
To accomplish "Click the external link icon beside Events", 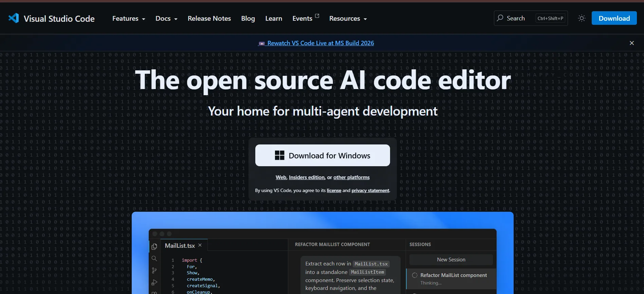I will [x=317, y=16].
